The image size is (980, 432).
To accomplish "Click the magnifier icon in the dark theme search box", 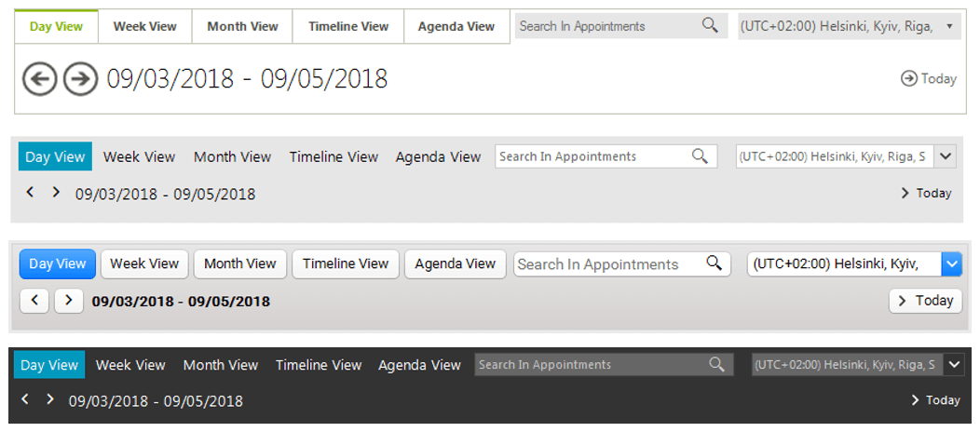I will (x=716, y=365).
